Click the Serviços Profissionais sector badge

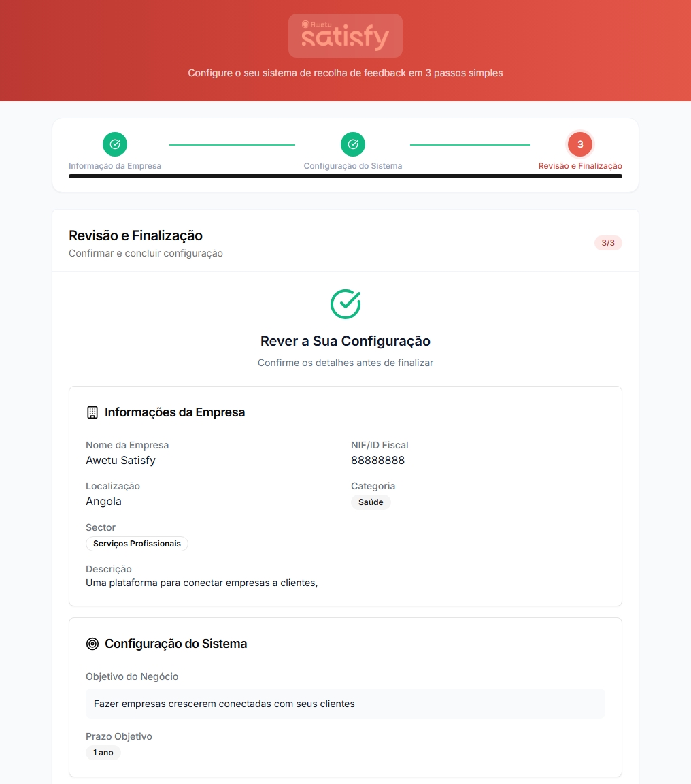coord(137,544)
